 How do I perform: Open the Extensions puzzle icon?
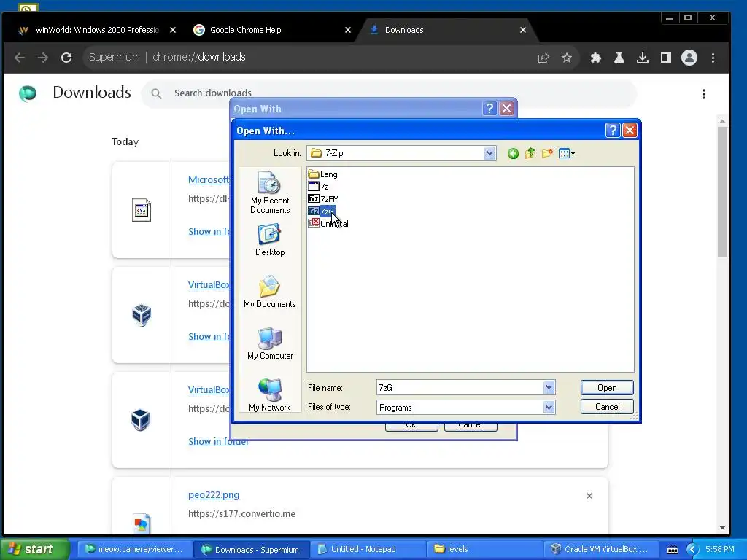pyautogui.click(x=595, y=58)
